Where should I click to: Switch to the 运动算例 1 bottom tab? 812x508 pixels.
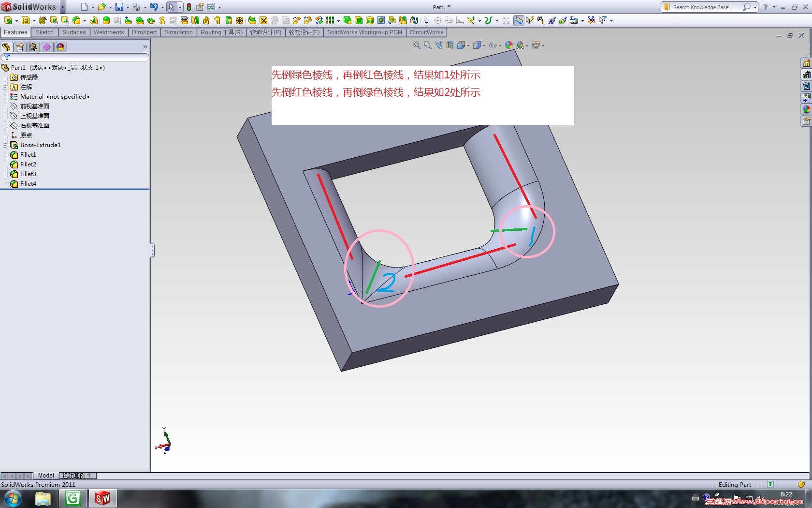pos(76,476)
